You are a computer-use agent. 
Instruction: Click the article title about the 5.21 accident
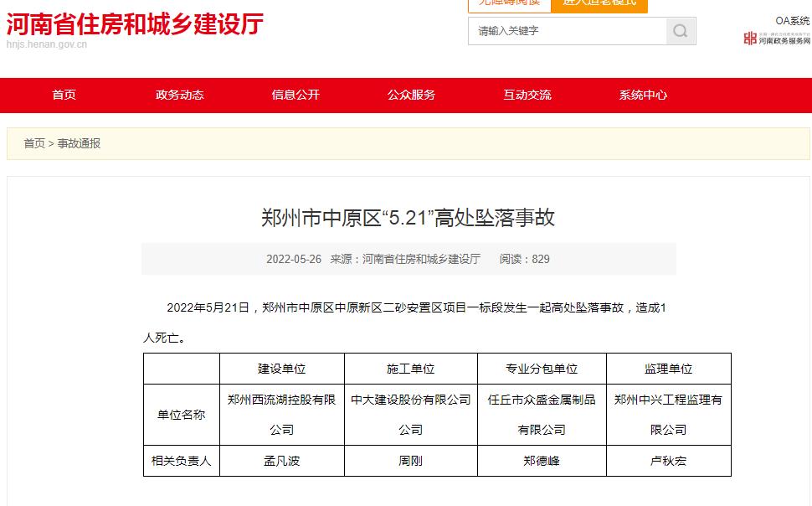click(406, 217)
